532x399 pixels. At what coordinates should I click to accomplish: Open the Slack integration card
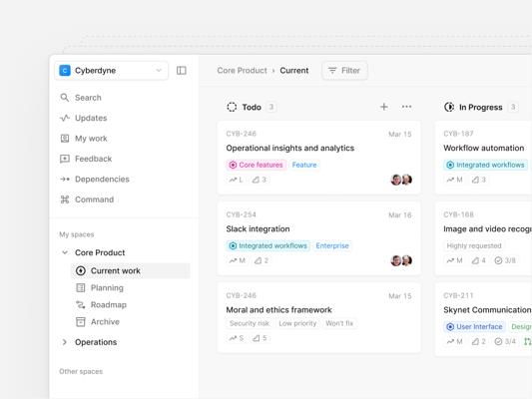(x=318, y=238)
